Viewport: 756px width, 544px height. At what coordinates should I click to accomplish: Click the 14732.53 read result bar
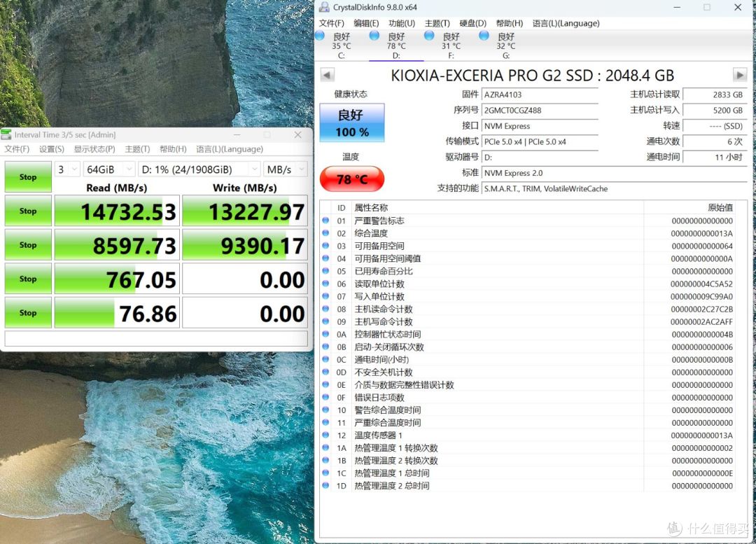pos(117,211)
